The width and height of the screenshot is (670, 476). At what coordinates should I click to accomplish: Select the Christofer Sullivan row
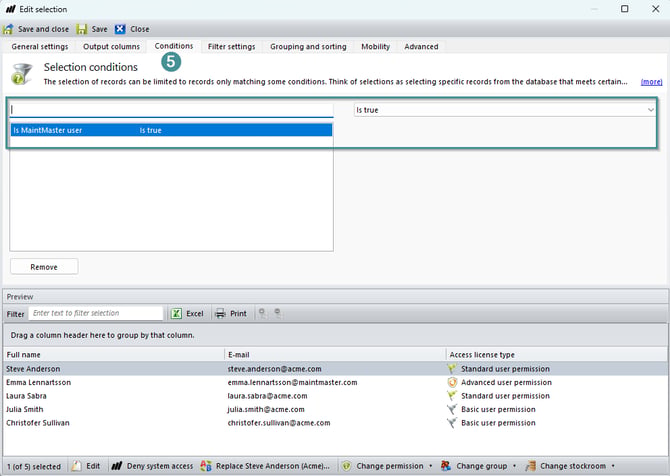[335, 423]
